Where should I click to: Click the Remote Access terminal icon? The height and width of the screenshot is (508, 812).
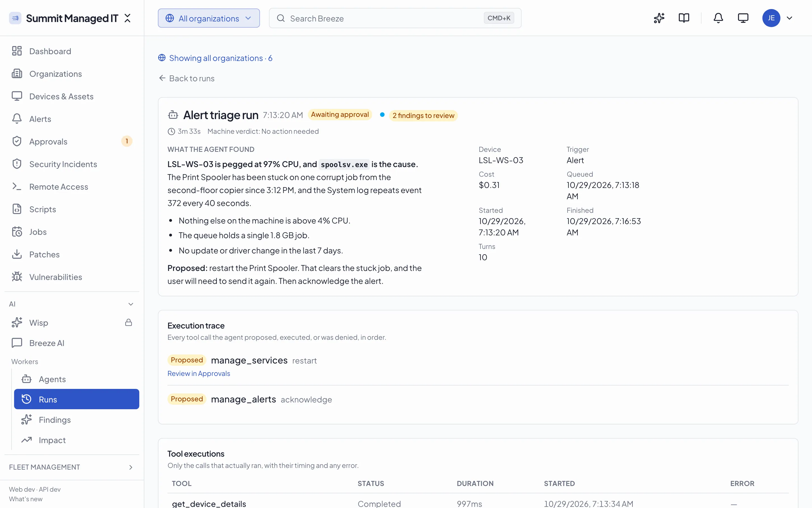click(x=17, y=187)
